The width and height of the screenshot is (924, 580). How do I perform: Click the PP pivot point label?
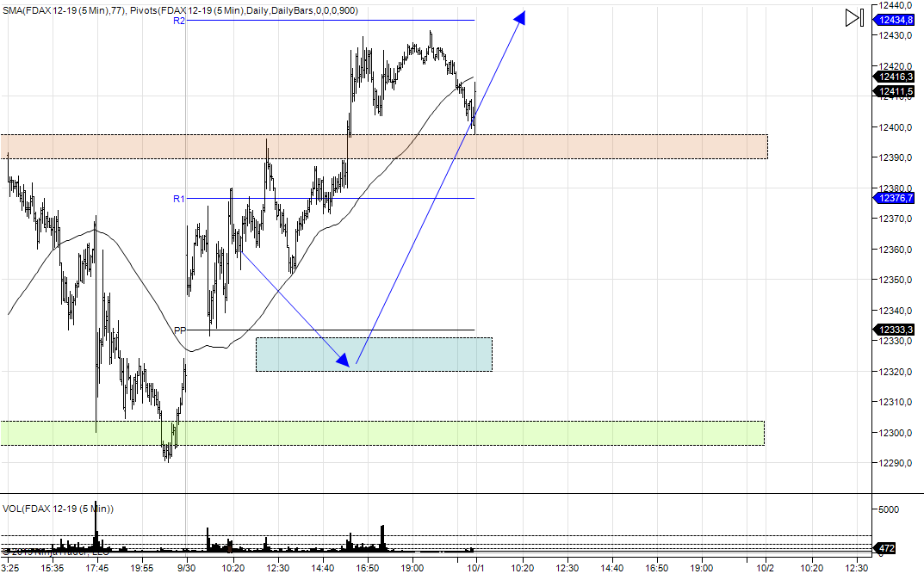click(x=179, y=330)
